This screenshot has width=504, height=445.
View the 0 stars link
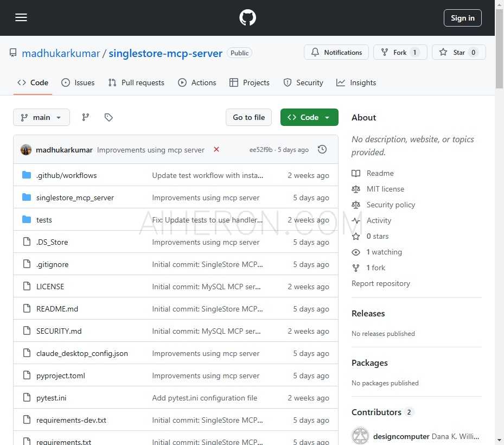click(371, 236)
